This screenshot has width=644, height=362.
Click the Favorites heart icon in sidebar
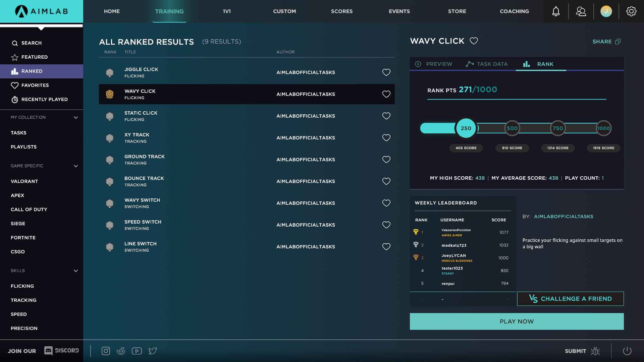point(15,85)
